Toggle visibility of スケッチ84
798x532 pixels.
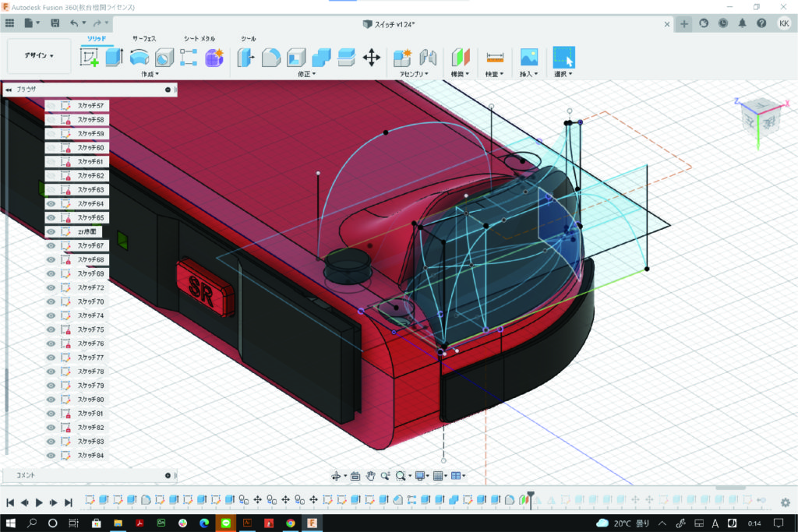coord(51,456)
